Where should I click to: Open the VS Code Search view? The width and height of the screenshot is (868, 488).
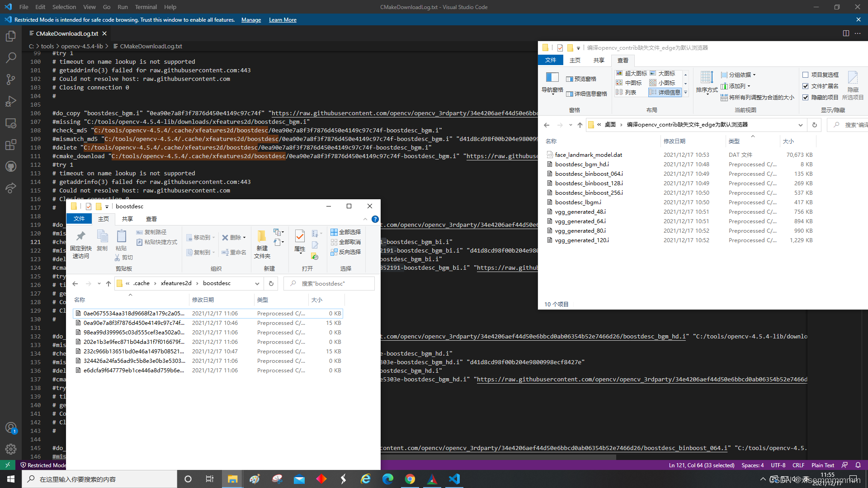(x=11, y=58)
